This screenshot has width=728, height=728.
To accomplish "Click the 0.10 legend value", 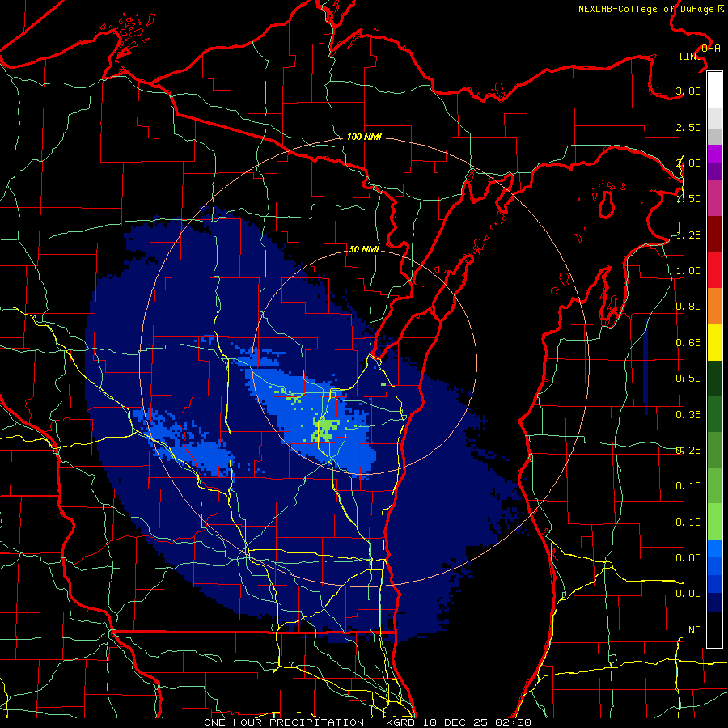I will point(688,523).
